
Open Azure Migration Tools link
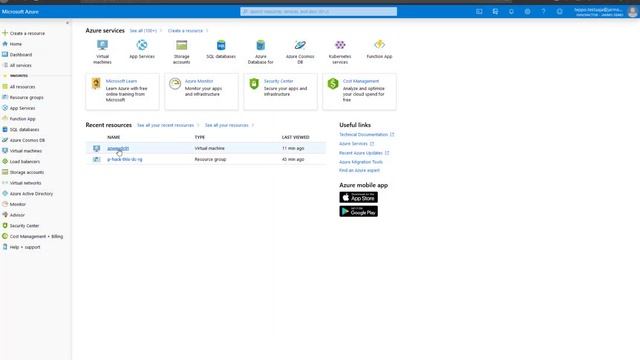point(361,162)
